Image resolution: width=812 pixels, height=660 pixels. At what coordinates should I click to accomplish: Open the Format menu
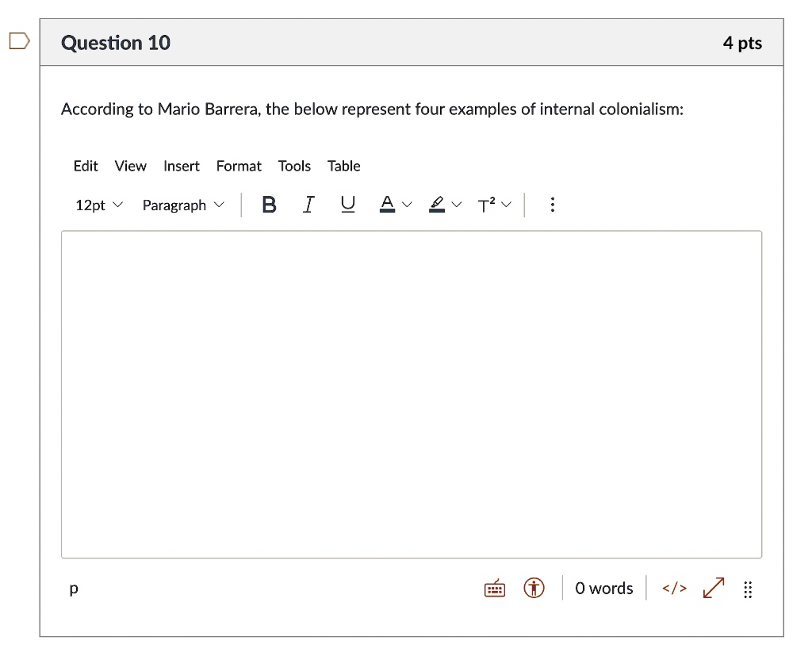pyautogui.click(x=239, y=166)
